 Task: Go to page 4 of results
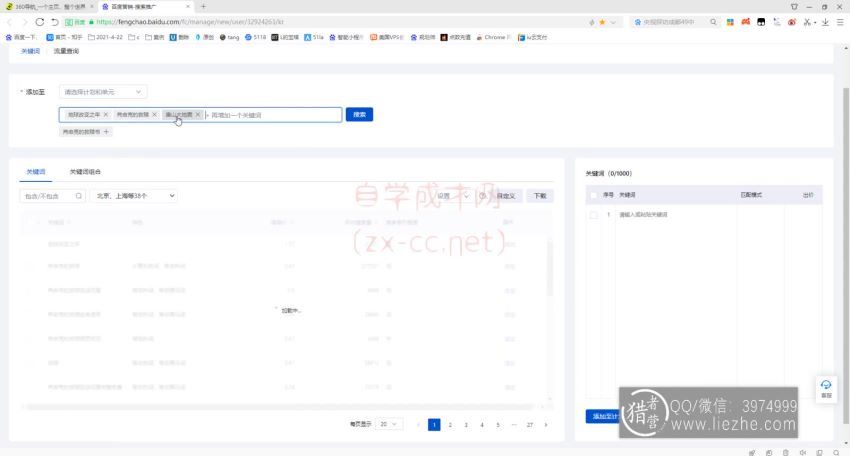[x=482, y=425]
